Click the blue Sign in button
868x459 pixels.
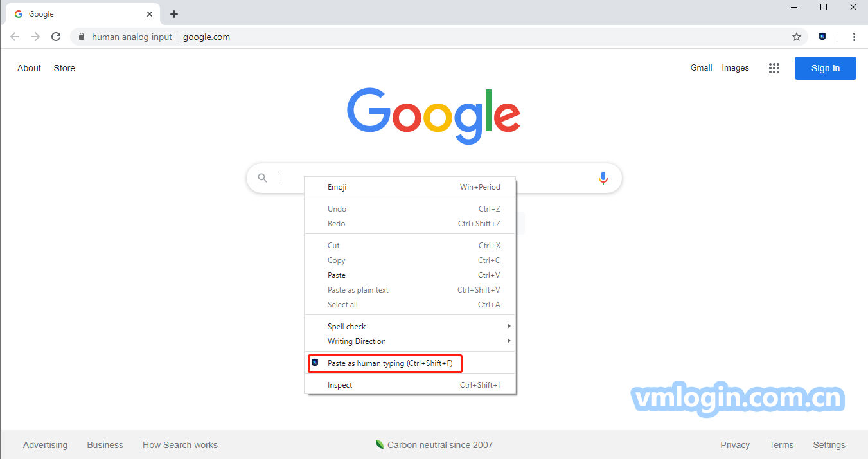(x=825, y=68)
